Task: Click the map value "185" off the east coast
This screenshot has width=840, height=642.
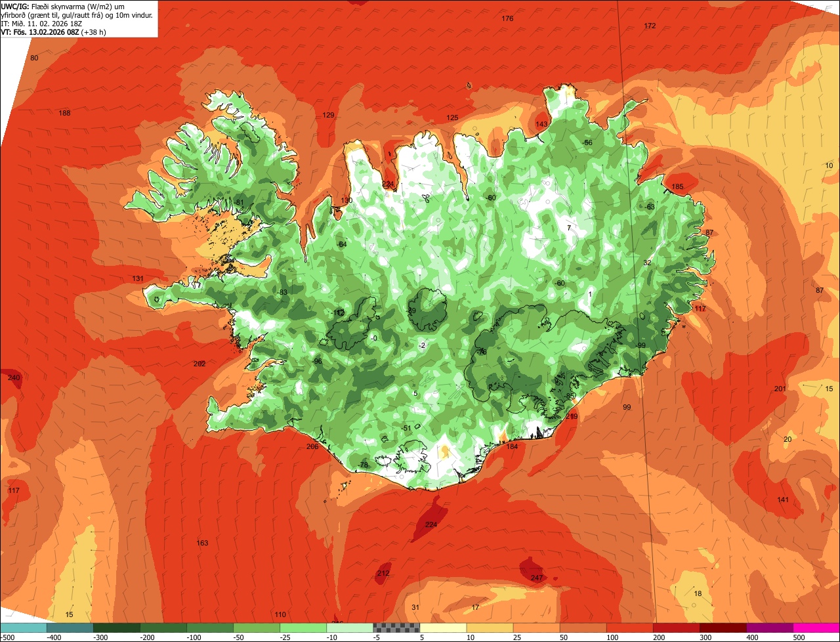Action: (x=677, y=187)
